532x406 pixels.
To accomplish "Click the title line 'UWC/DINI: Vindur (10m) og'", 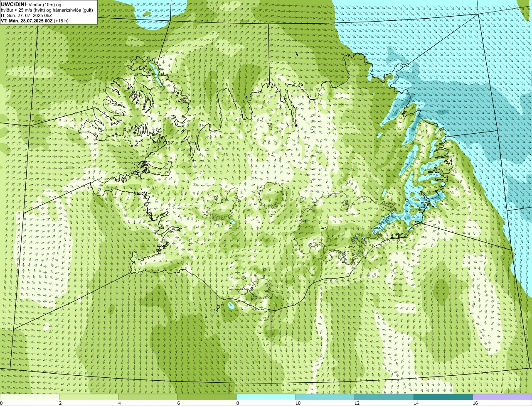I will pos(31,4).
